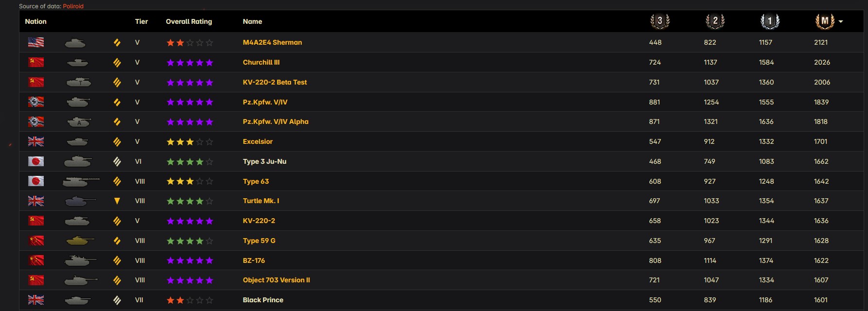Select tier VII cell in Black Prince row
This screenshot has width=868, height=311.
[x=139, y=300]
